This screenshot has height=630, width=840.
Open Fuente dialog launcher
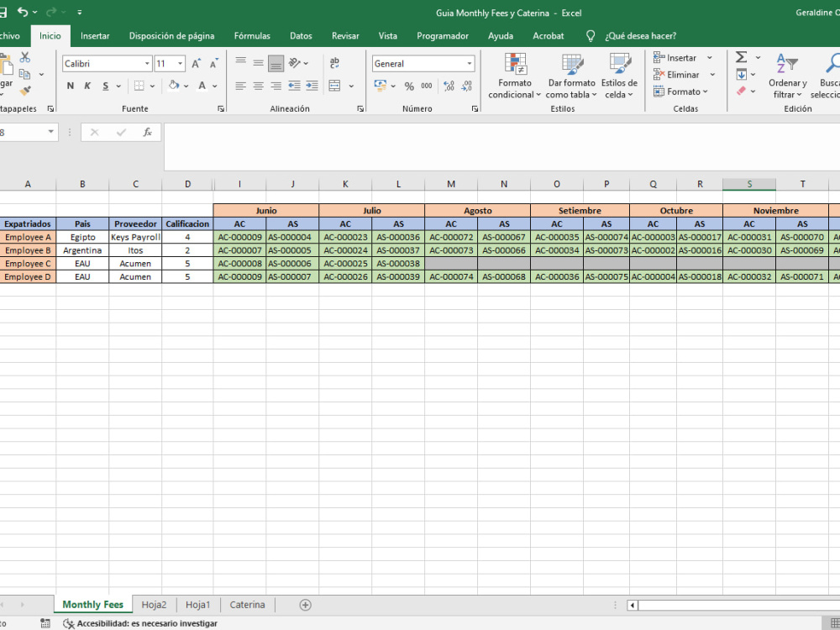[x=221, y=108]
